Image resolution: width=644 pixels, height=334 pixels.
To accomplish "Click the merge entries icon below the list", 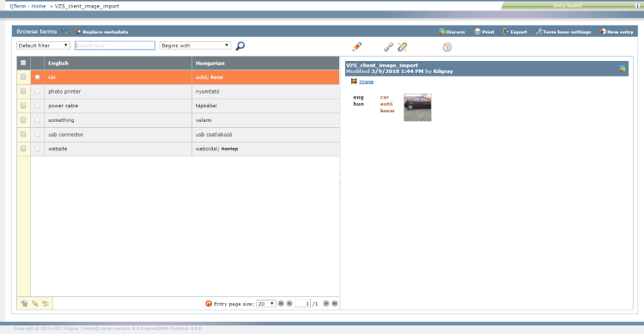I will tap(35, 304).
